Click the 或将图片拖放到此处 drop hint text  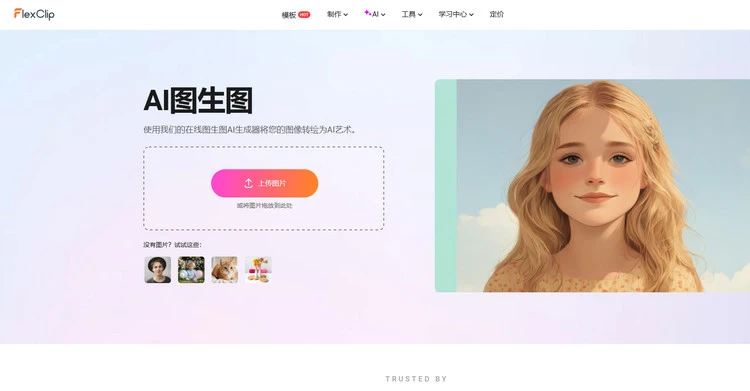pyautogui.click(x=265, y=205)
